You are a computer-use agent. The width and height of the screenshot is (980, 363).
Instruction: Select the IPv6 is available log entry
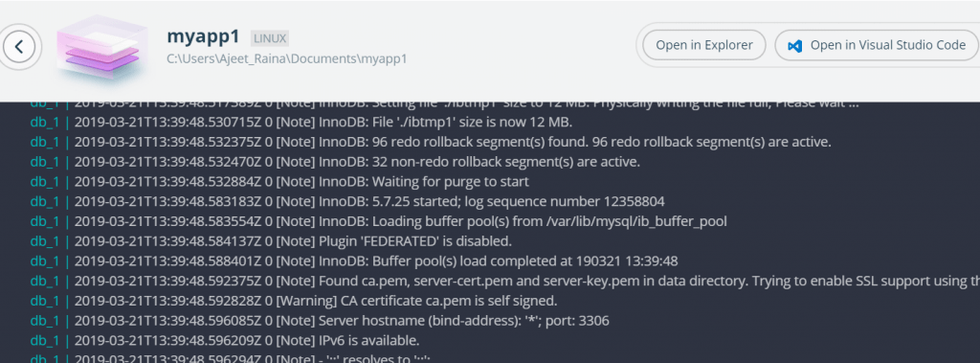point(225,341)
